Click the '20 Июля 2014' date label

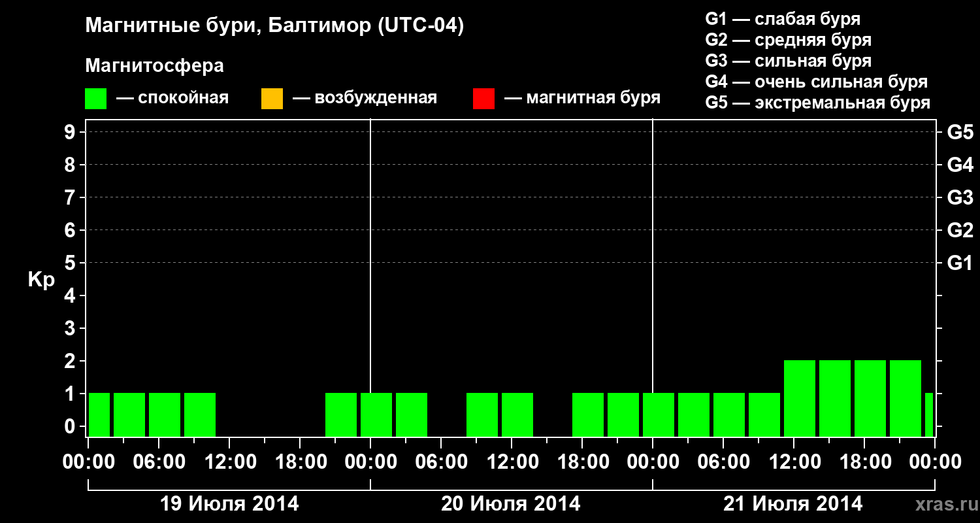[511, 504]
